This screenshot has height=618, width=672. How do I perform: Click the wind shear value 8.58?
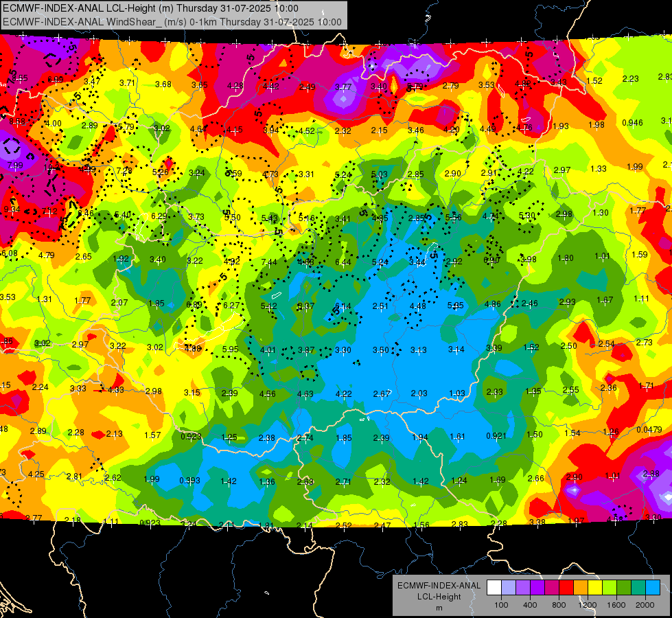click(x=16, y=122)
